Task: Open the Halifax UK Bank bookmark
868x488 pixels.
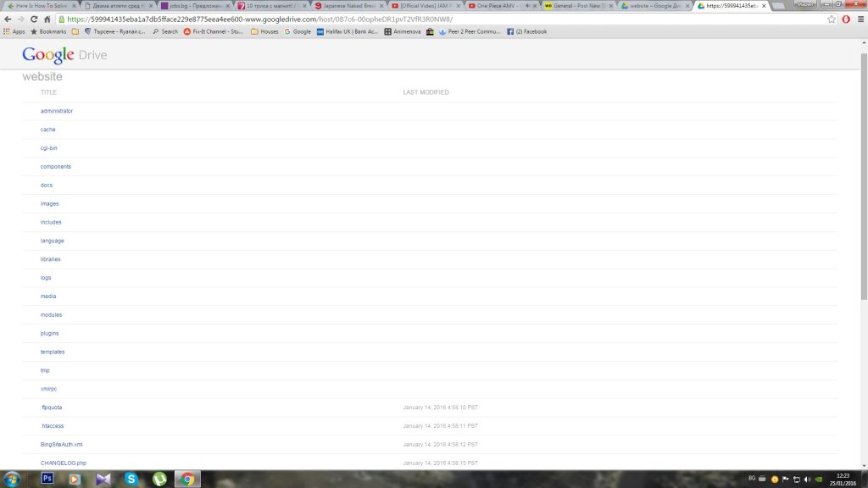Action: [347, 31]
